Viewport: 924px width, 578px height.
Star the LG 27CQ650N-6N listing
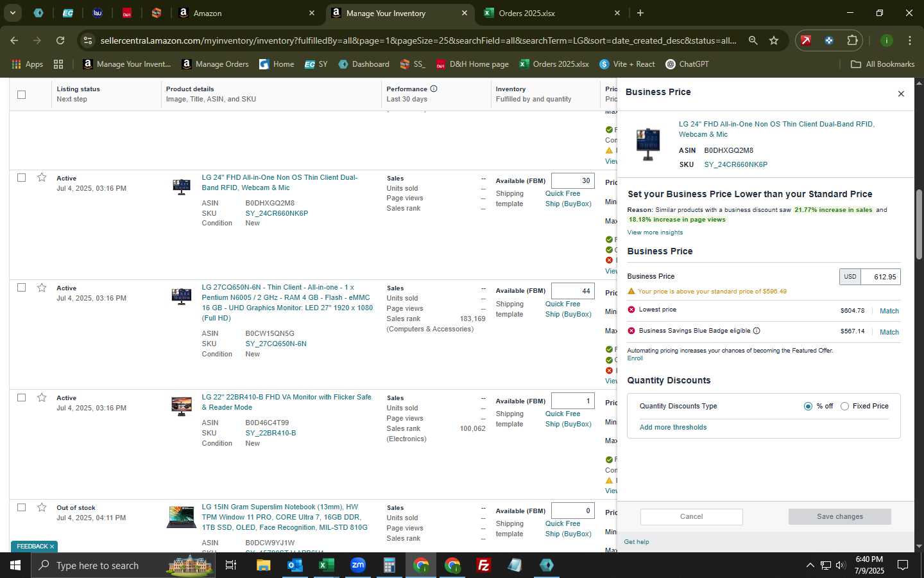point(42,287)
